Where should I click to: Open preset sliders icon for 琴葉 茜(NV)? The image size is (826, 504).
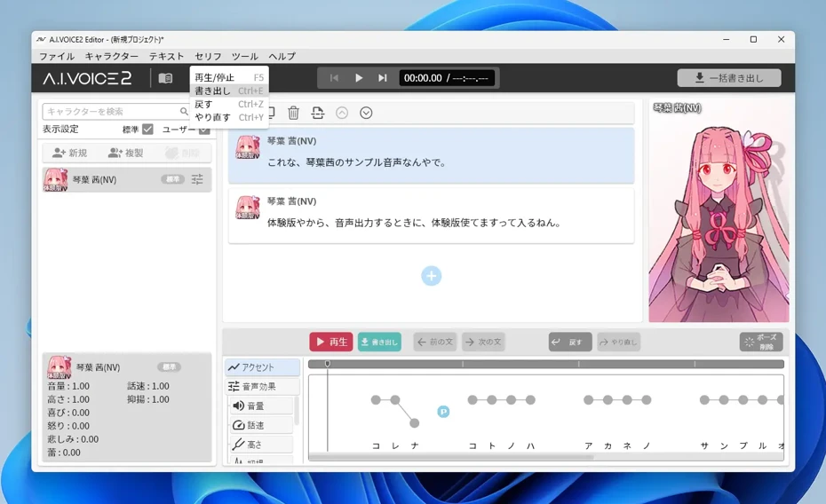(x=197, y=179)
